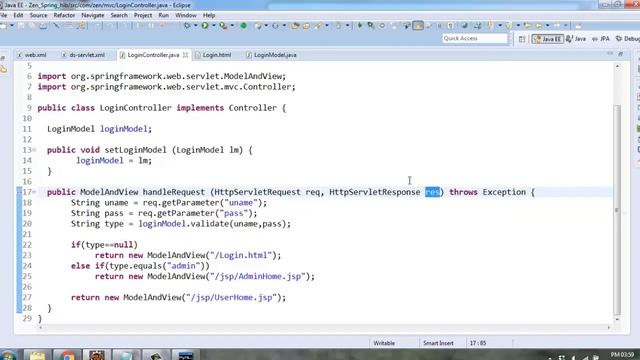
Task: Click the solid green circle toolbar icon
Action: pos(244,26)
